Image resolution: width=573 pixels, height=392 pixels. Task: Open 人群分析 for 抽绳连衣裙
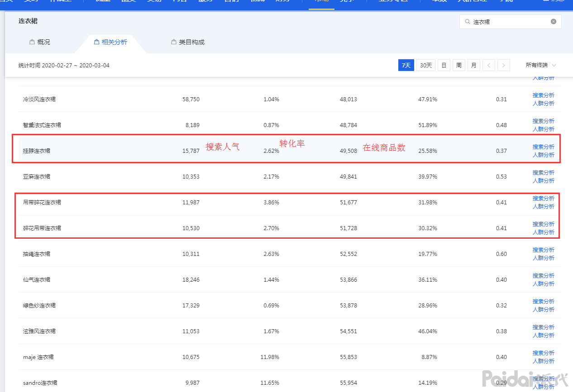click(543, 258)
